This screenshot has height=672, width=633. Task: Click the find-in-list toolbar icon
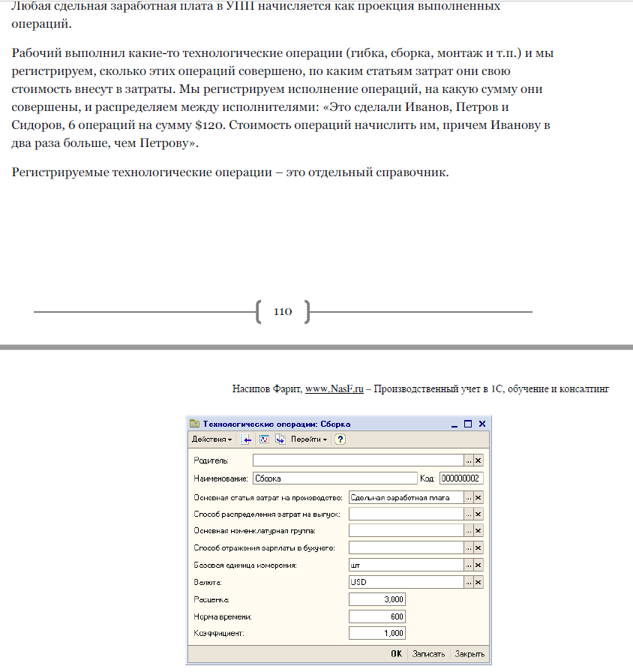[245, 439]
